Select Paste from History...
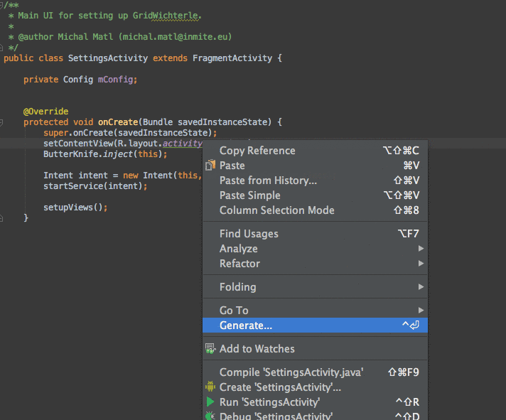The image size is (506, 420). (x=268, y=181)
